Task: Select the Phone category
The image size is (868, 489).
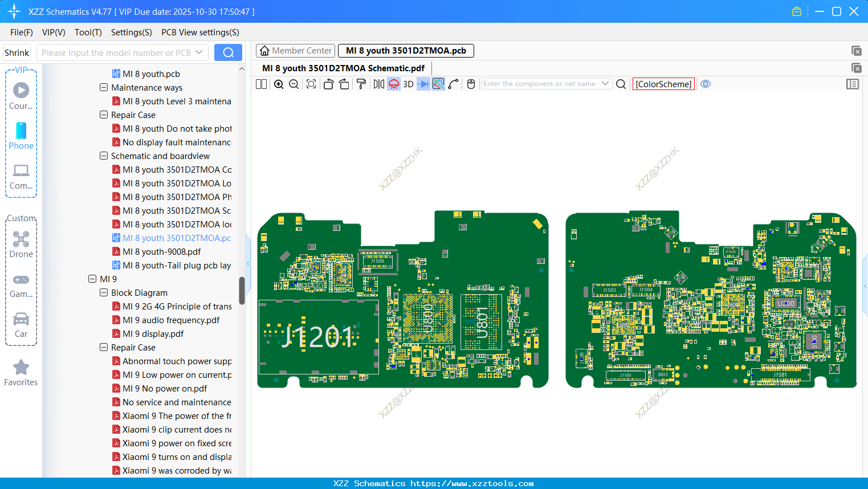Action: click(x=21, y=136)
